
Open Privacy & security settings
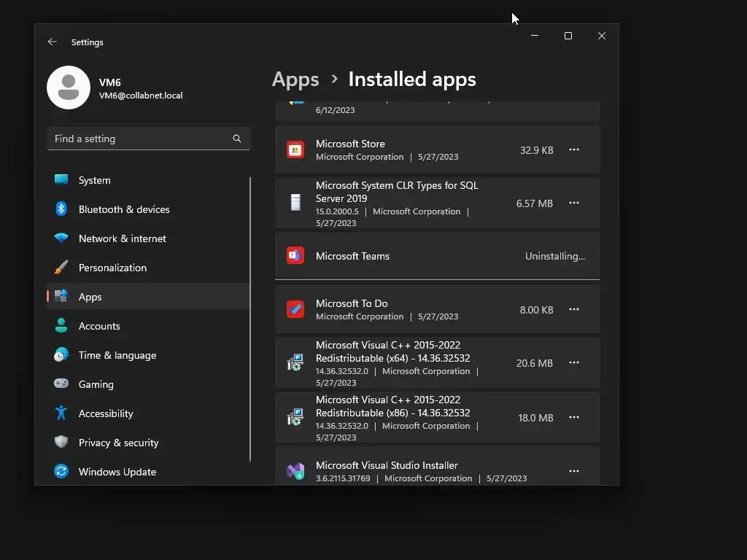point(148,443)
